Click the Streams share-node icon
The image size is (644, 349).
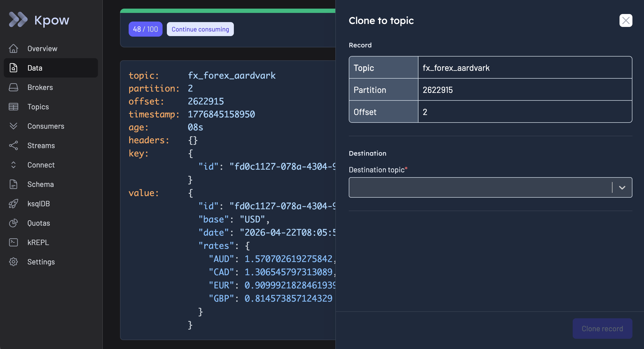13,145
